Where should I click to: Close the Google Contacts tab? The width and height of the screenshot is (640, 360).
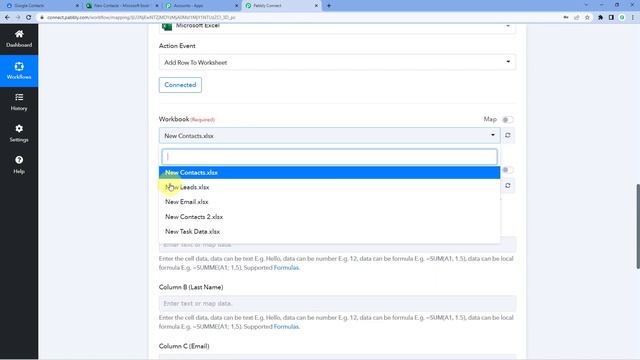[x=77, y=6]
